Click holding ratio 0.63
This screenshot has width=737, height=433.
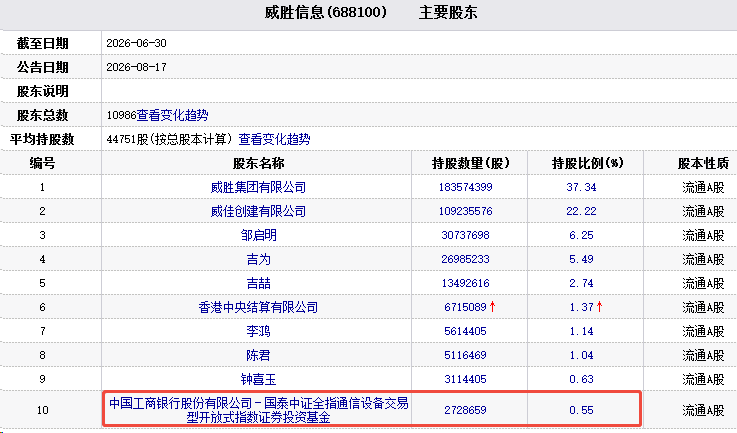point(581,379)
